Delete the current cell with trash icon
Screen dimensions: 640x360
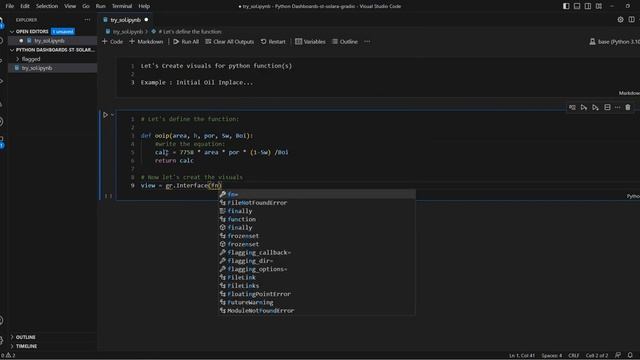coord(628,107)
